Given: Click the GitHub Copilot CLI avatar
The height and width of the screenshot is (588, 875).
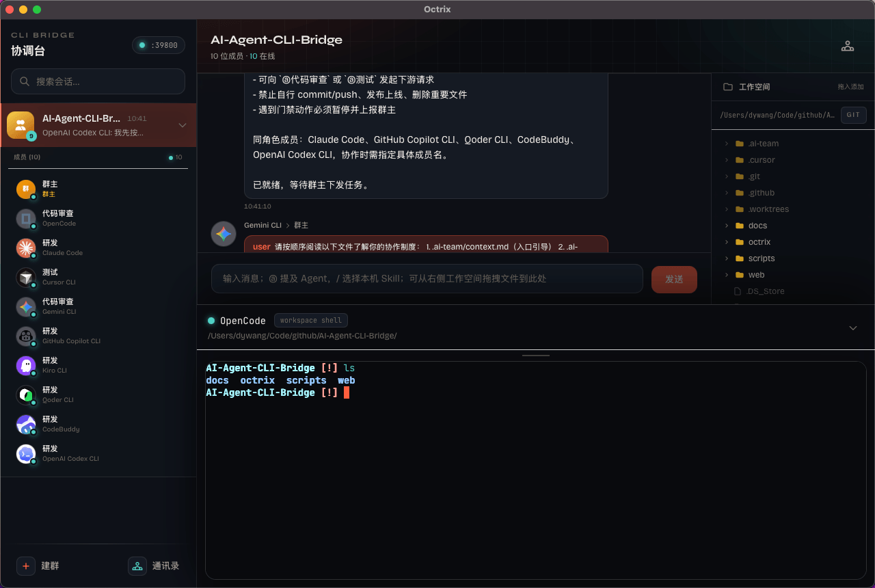Looking at the screenshot, I should pyautogui.click(x=26, y=336).
